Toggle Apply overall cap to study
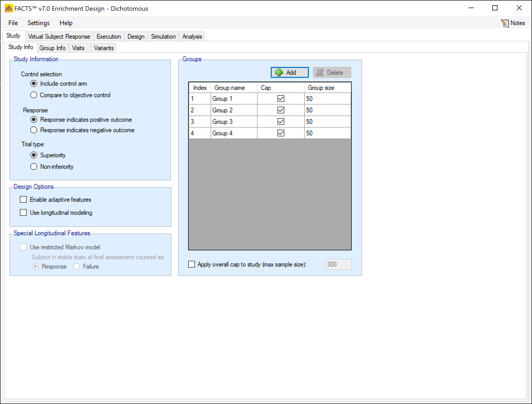Viewport: 532px width, 404px height. 192,264
